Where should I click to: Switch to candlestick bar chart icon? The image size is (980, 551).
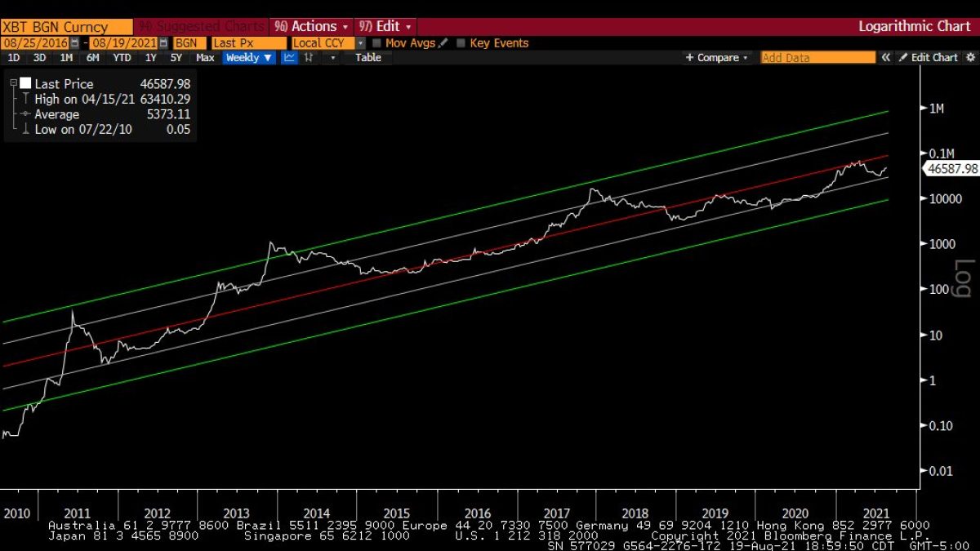coord(309,58)
